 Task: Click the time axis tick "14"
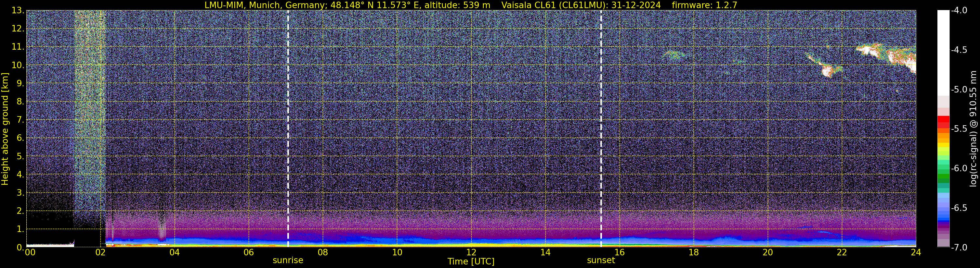[x=545, y=253]
